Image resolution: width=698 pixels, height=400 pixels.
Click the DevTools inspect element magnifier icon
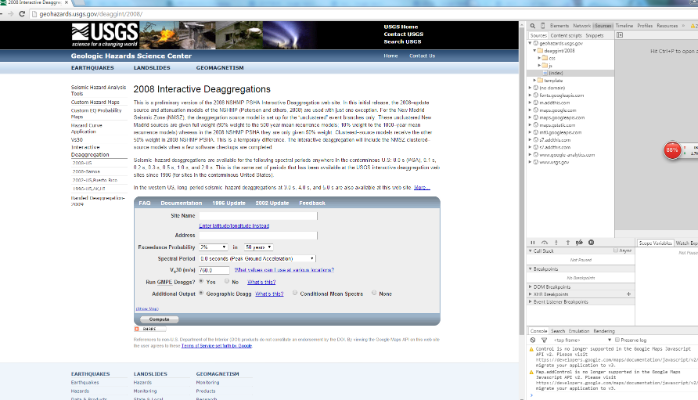(532, 26)
